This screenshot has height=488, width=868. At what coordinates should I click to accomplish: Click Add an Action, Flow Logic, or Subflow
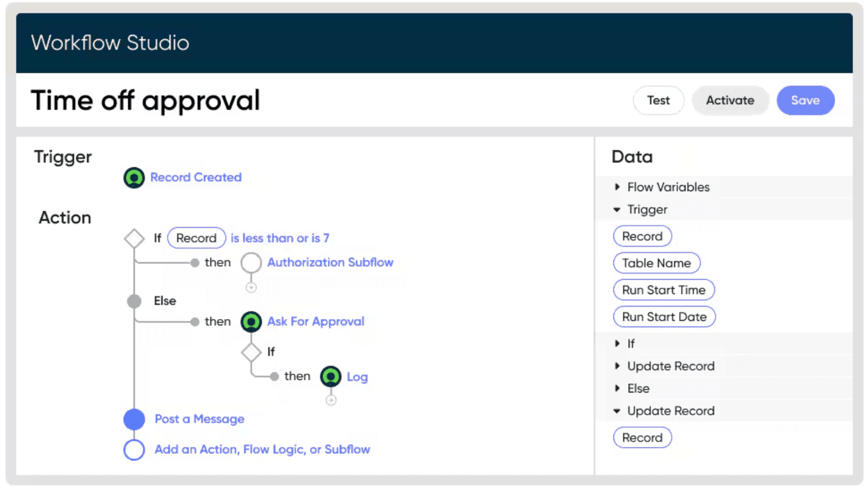(x=263, y=449)
